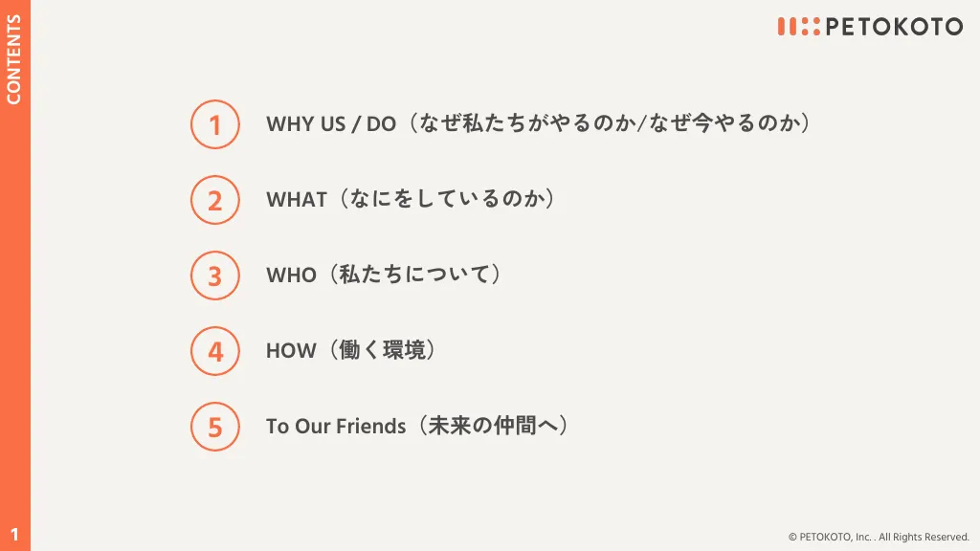
Task: Click the orange sidebar strip
Action: pos(15,275)
